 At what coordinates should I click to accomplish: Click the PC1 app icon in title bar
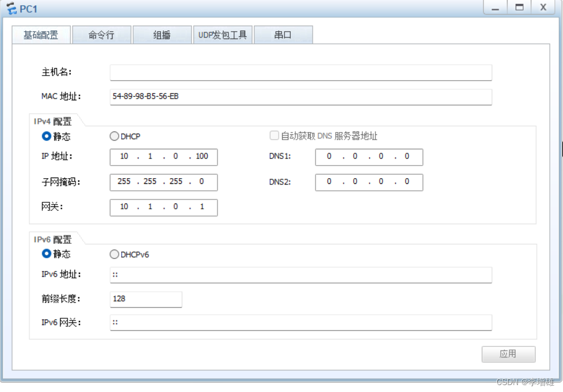pos(12,8)
